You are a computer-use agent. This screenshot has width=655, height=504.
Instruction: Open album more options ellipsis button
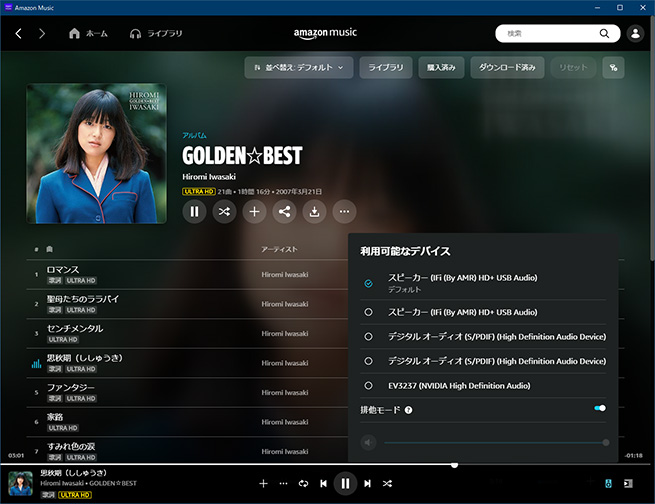[344, 212]
